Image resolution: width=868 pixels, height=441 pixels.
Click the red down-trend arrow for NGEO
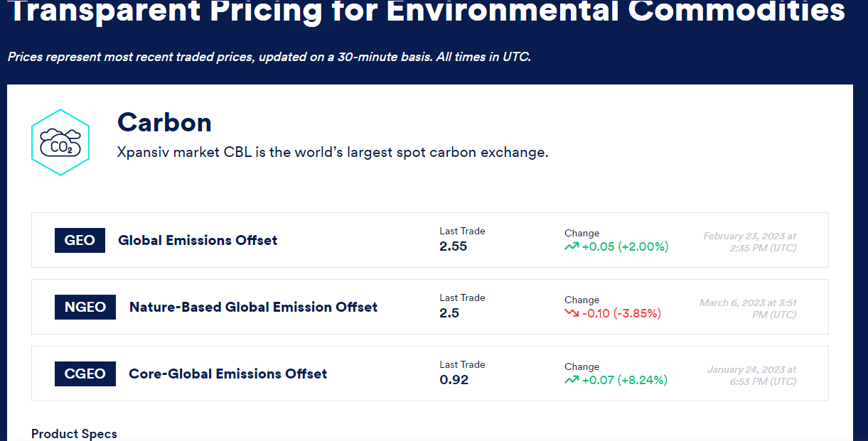coord(572,313)
